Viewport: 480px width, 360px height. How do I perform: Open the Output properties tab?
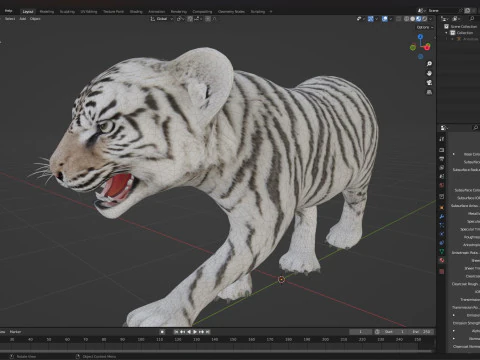[x=442, y=159]
